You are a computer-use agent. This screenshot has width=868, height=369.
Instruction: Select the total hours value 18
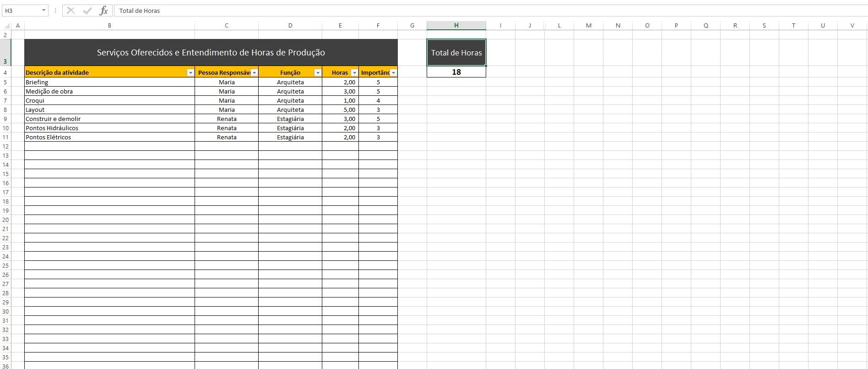tap(456, 72)
